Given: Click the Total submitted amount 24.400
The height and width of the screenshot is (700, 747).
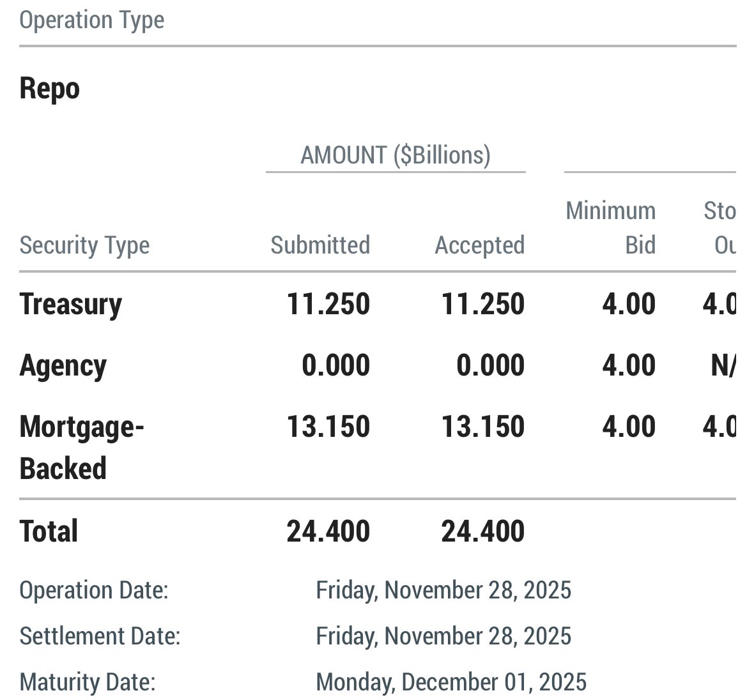Looking at the screenshot, I should (x=328, y=531).
